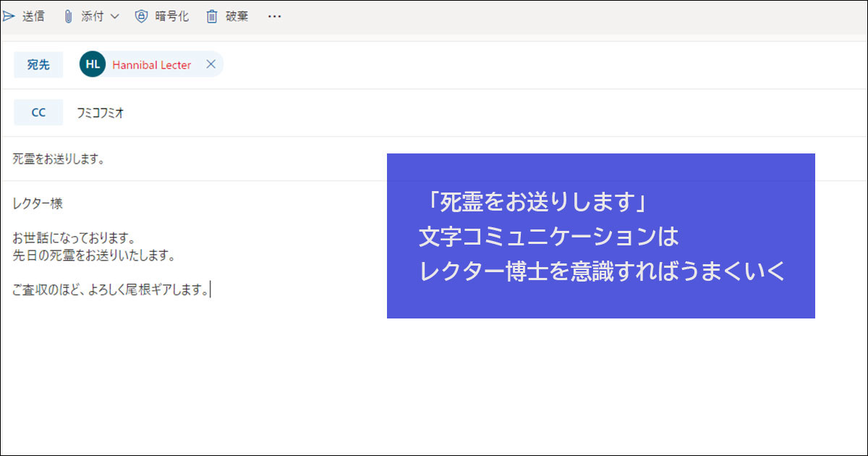Click the HL avatar circle on the recipient chip

coord(92,64)
